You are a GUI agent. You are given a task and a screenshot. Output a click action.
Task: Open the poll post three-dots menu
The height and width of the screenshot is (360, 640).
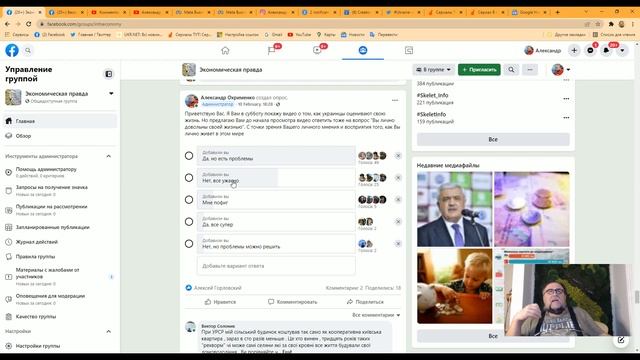(x=395, y=100)
